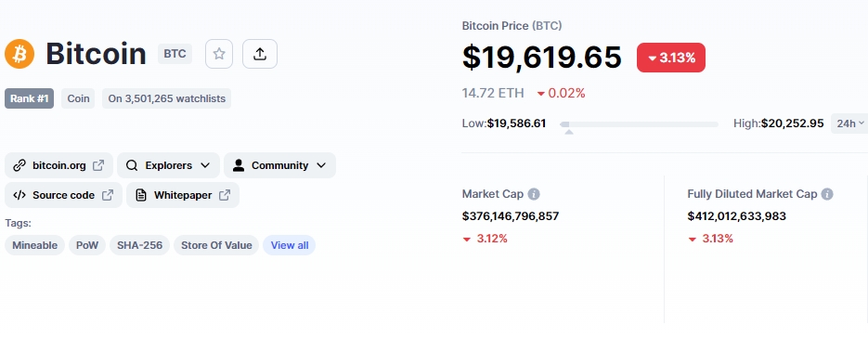Screen dimensions: 868x338
Task: Open the 24h time range dropdown
Action: (849, 123)
